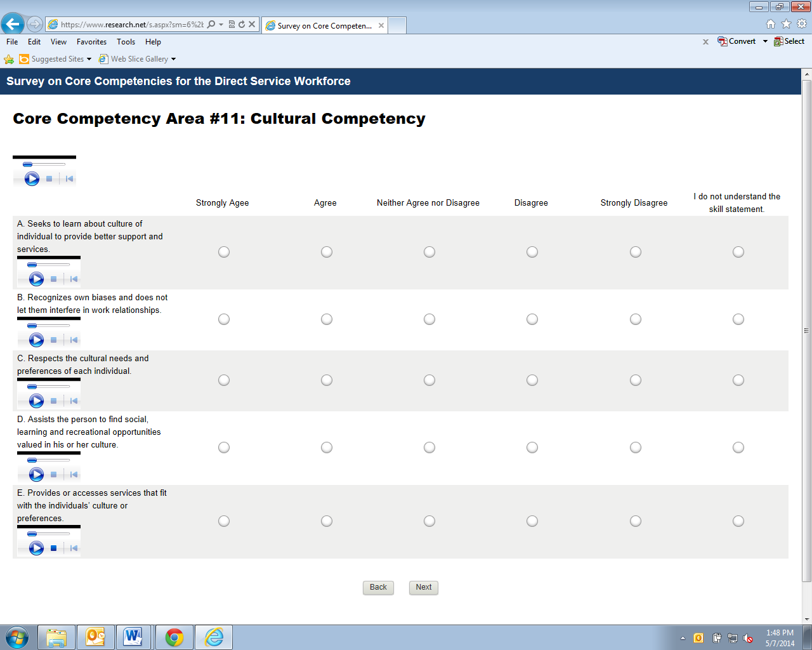The width and height of the screenshot is (812, 650).
Task: Refresh the page using the address bar icon
Action: point(242,25)
